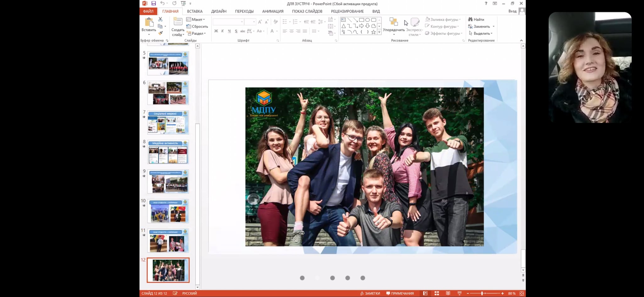Open the Анимация ribbon tab
Screen dimensions: 644x297
(273, 11)
